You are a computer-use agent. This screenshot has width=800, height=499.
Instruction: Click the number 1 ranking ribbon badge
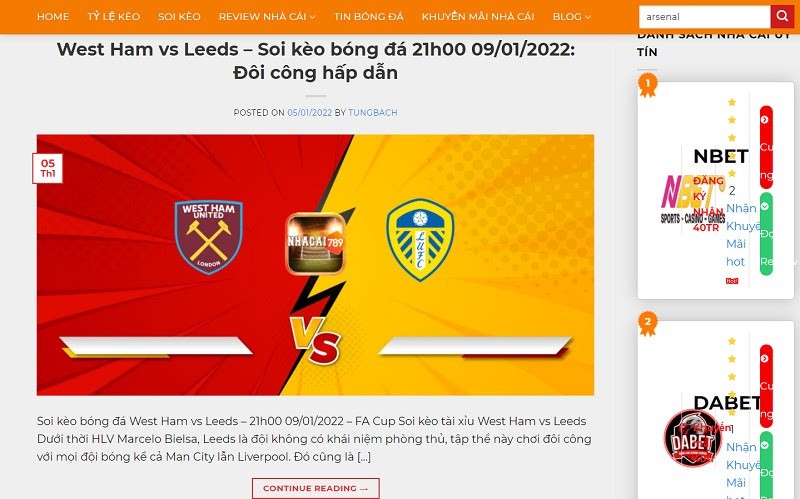647,85
